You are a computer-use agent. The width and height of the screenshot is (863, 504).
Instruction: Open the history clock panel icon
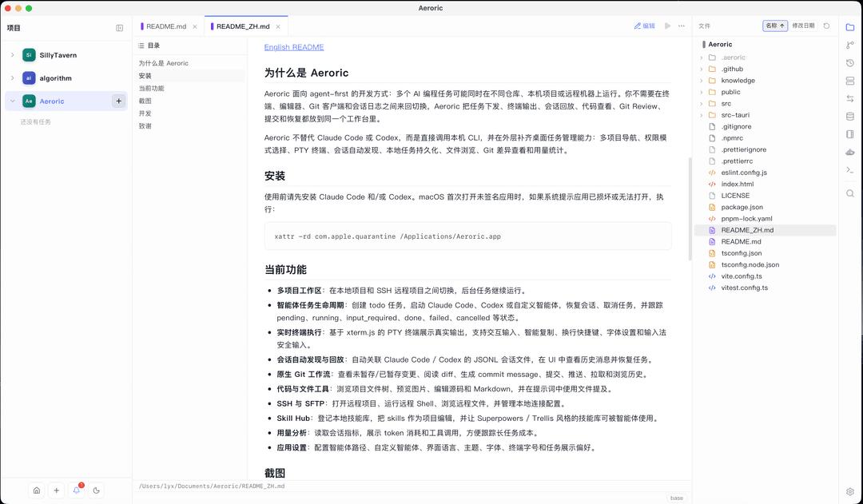click(849, 63)
